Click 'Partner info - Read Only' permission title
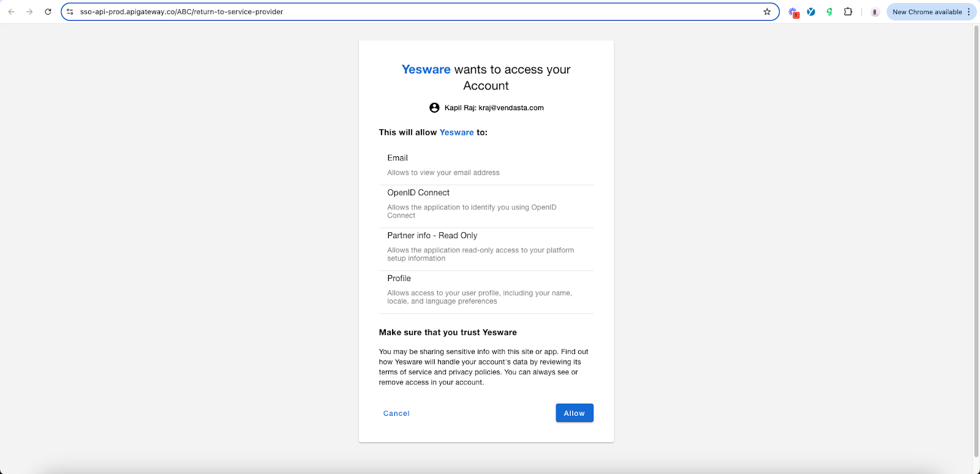Image resolution: width=980 pixels, height=474 pixels. point(432,235)
